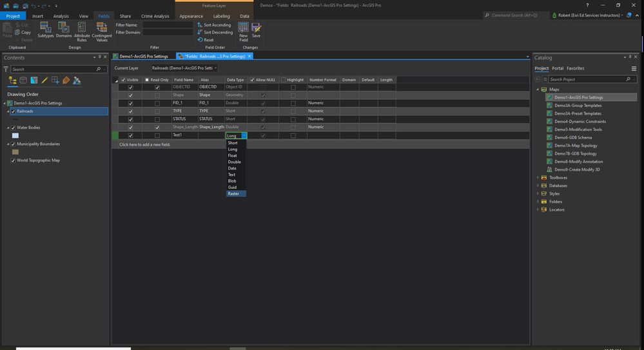Viewport: 644px width, 350px height.
Task: Switch to Demo1-ArcGIS Pro Settings map tab
Action: (x=141, y=56)
